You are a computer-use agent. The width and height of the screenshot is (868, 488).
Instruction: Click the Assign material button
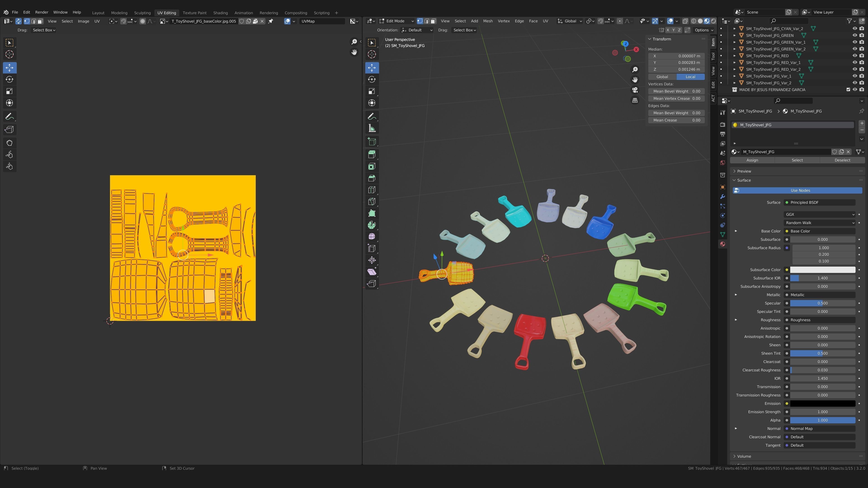752,160
